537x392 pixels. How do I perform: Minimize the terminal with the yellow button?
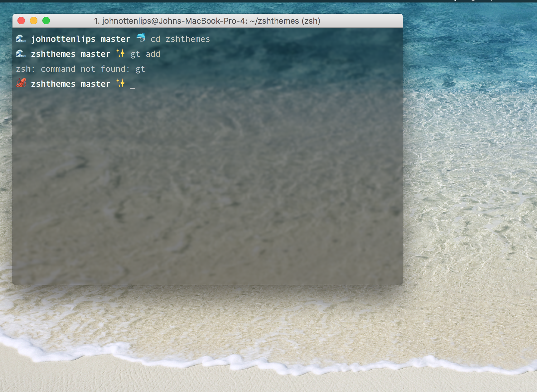pos(34,21)
